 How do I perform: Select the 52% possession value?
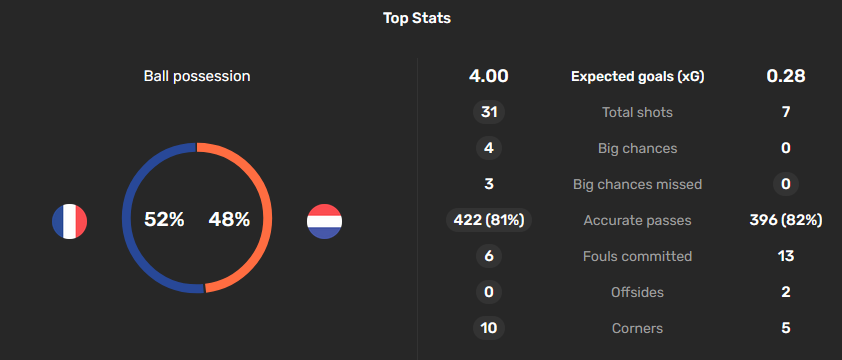(164, 219)
